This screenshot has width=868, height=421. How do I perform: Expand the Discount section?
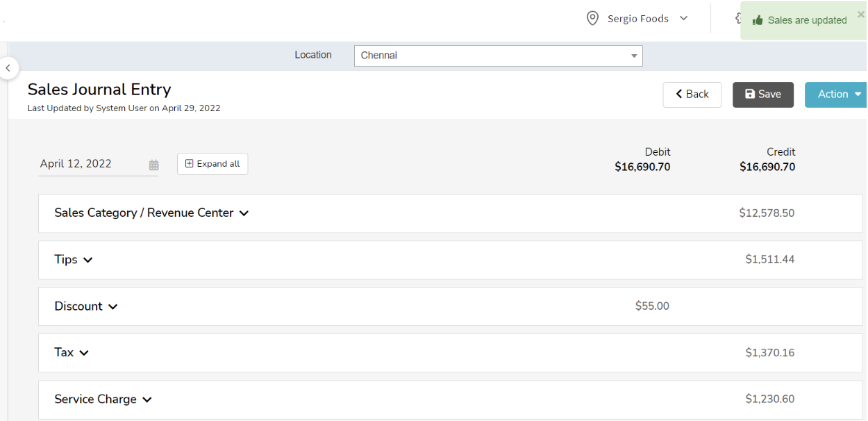pyautogui.click(x=113, y=306)
